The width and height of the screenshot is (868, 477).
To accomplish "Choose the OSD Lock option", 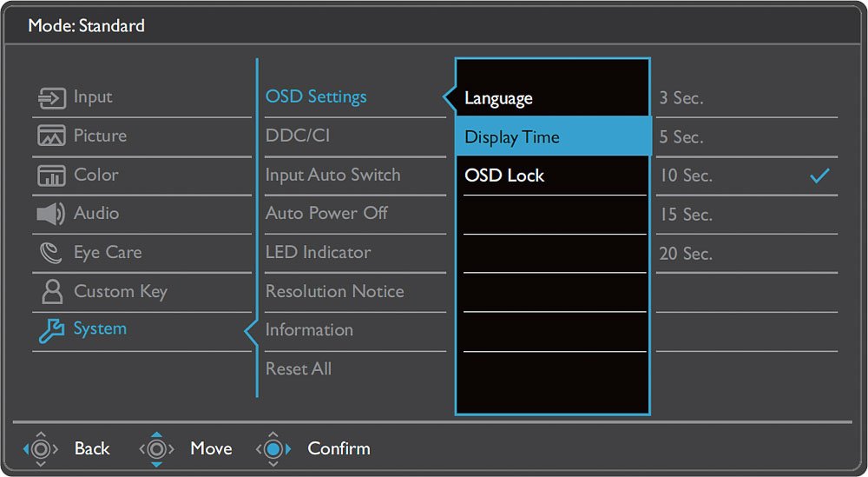I will coord(504,176).
